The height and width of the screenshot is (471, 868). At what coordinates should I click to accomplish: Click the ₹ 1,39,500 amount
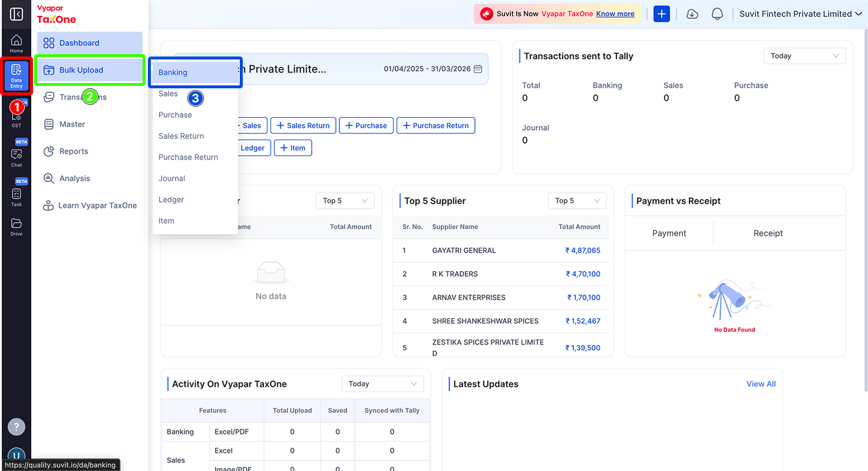[x=583, y=347]
